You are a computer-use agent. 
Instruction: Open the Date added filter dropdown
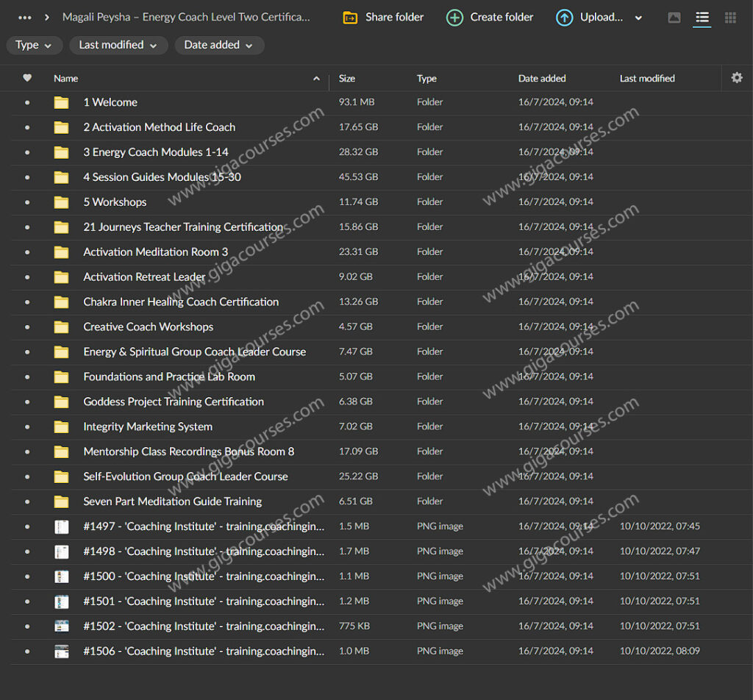218,45
